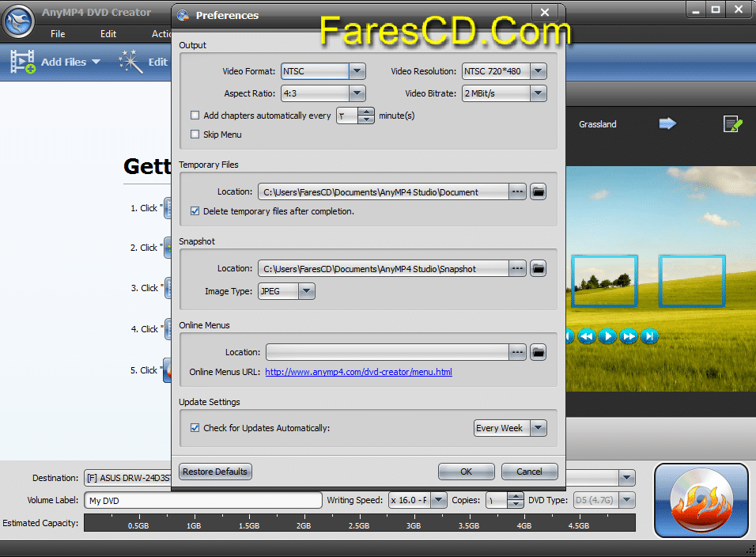The image size is (756, 557).
Task: Open the Image Type JPEG dropdown
Action: point(307,291)
